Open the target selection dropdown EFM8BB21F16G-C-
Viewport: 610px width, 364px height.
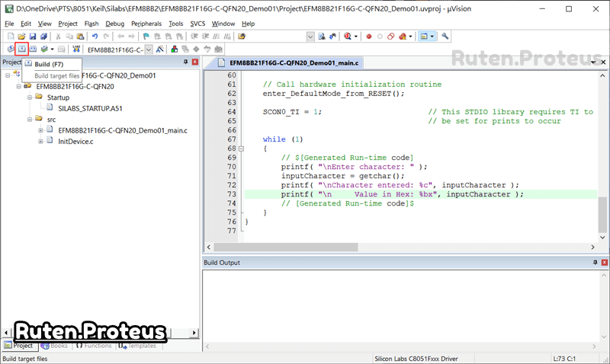(x=149, y=49)
